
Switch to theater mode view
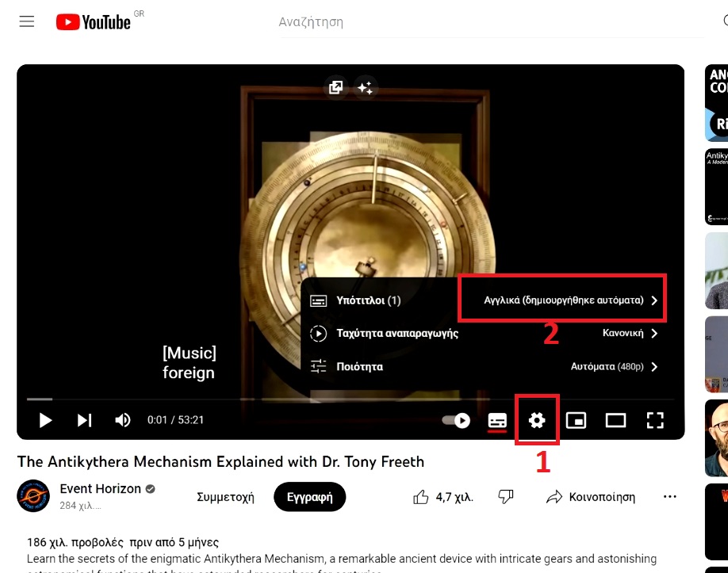[x=615, y=420]
